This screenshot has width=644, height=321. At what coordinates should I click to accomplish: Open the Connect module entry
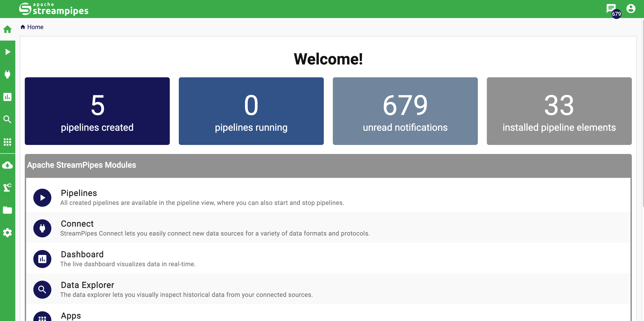click(x=77, y=224)
